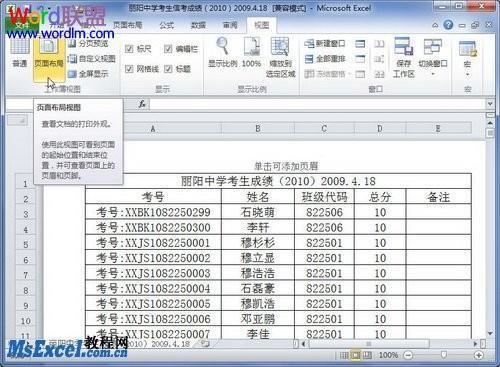Image resolution: width=500 pixels, height=367 pixels.
Task: Open Switch Windows (切换窗口) dropdown
Action: [433, 57]
